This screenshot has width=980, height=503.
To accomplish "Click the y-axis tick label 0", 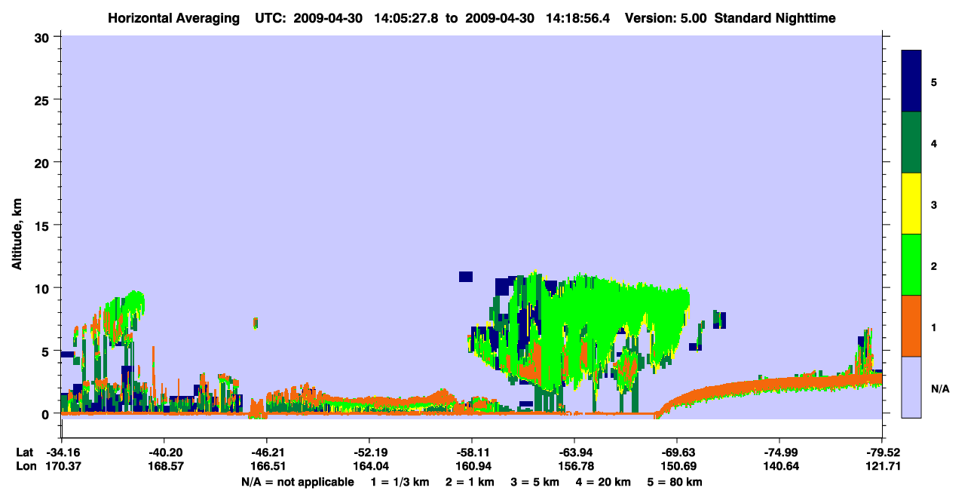I will (x=47, y=414).
